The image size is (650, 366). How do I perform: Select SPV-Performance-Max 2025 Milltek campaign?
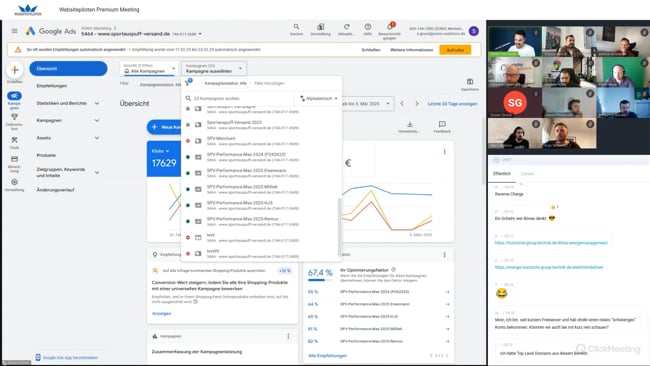[x=261, y=189]
